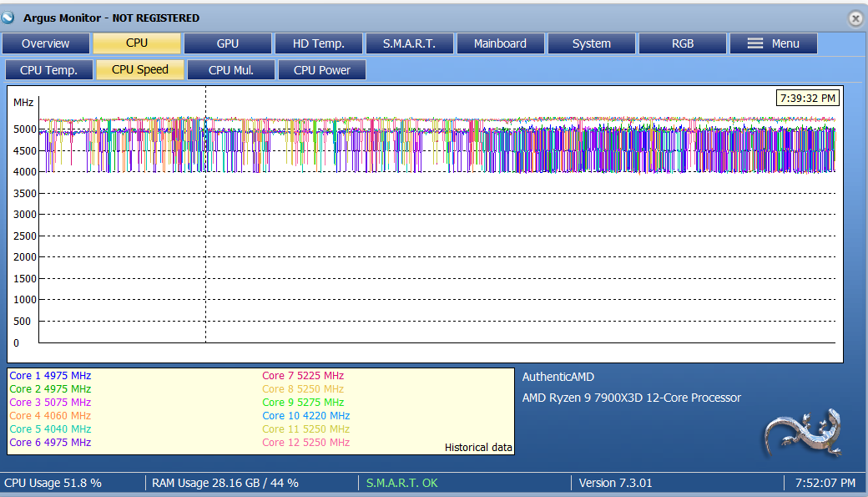Click the MHz unit label on graph
The height and width of the screenshot is (497, 868).
23,103
